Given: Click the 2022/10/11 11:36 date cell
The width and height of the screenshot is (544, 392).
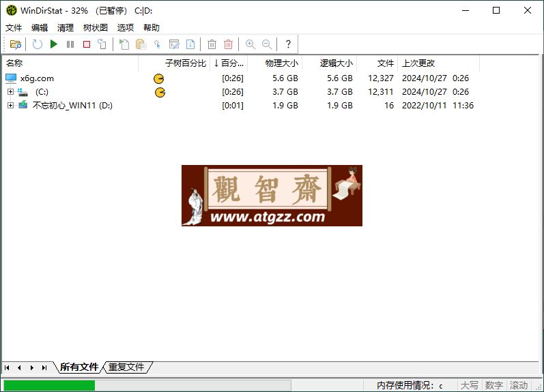Looking at the screenshot, I should click(438, 106).
